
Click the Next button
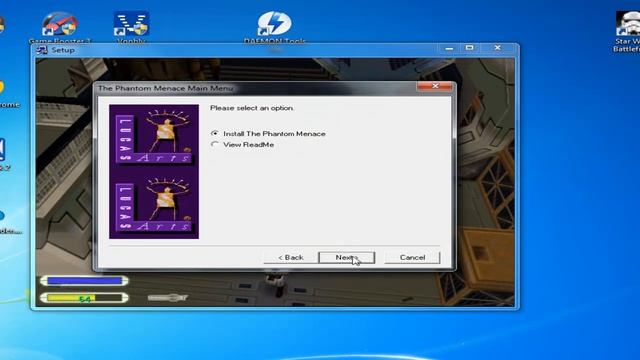pyautogui.click(x=346, y=258)
